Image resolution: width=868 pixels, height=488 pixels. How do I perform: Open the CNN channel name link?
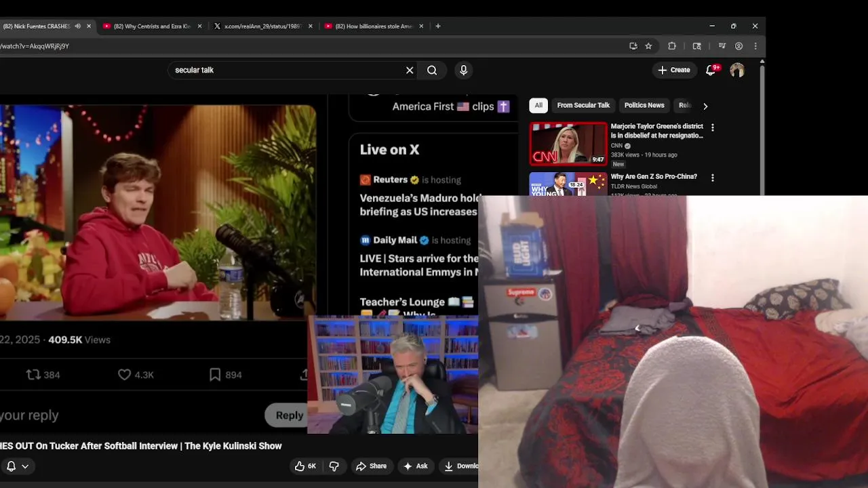[616, 146]
